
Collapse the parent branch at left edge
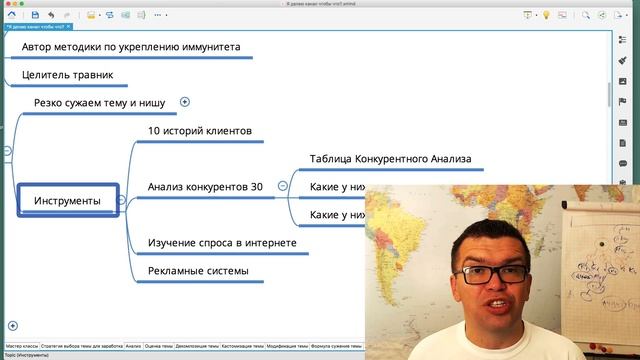point(7,151)
